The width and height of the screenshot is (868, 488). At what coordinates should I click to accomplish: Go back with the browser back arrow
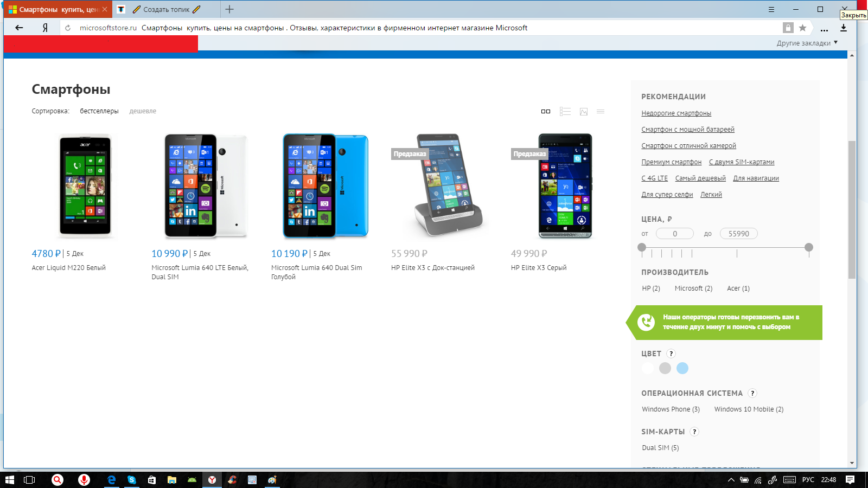tap(19, 28)
